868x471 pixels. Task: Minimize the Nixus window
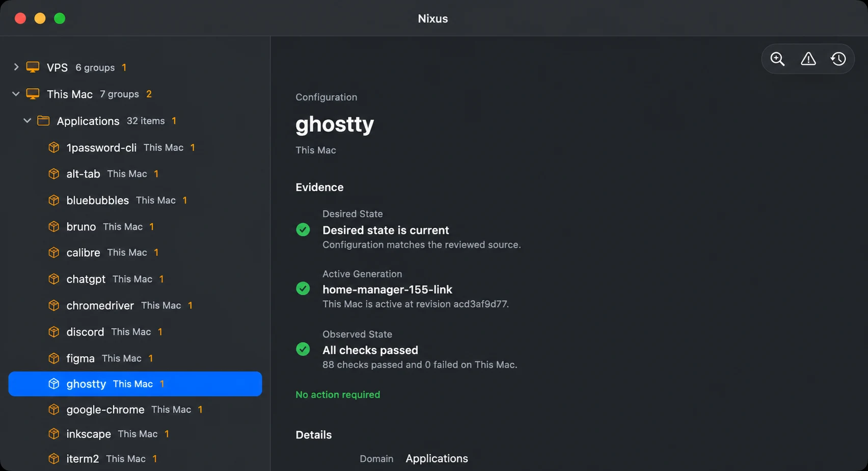point(40,18)
